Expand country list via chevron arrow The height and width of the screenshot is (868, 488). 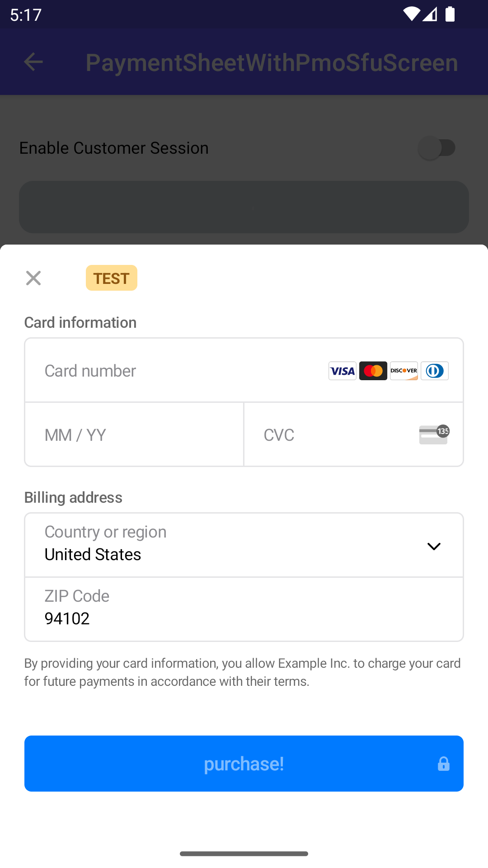[x=434, y=546]
